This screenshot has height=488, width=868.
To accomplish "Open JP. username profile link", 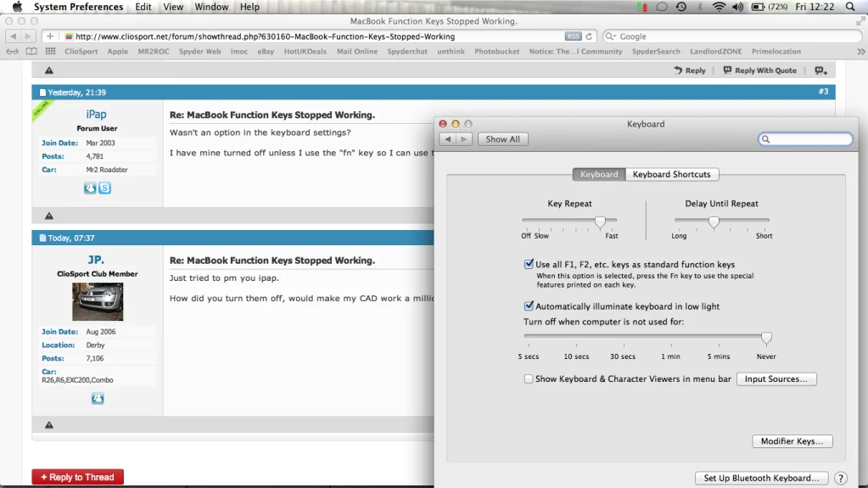I will tap(97, 260).
